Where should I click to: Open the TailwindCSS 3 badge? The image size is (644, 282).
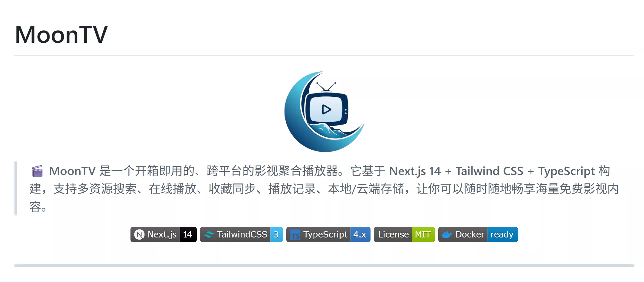pyautogui.click(x=241, y=235)
